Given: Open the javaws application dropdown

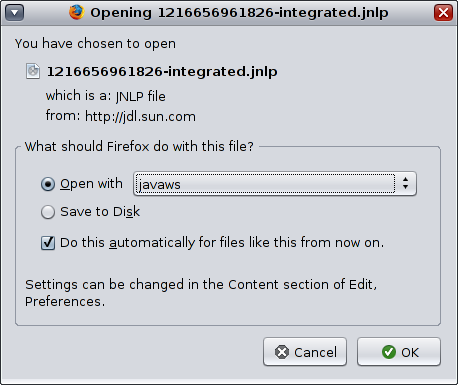Looking at the screenshot, I should tap(275, 184).
